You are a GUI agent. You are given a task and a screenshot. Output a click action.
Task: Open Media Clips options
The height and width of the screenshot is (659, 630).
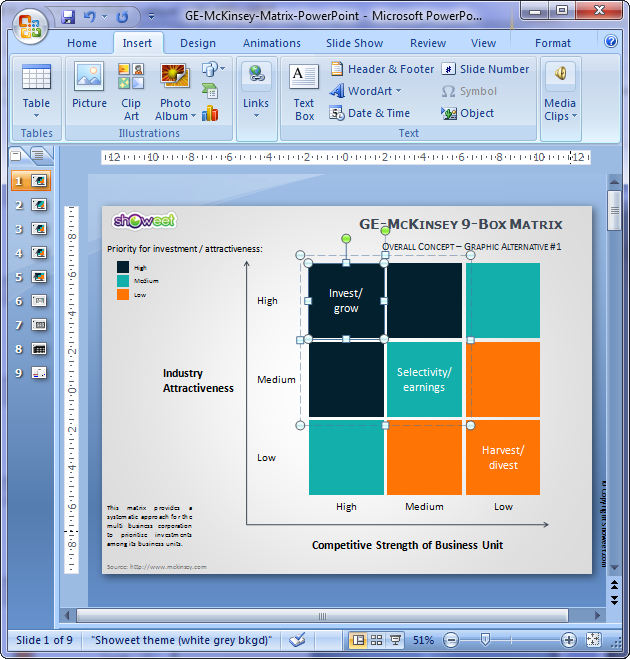(x=560, y=92)
